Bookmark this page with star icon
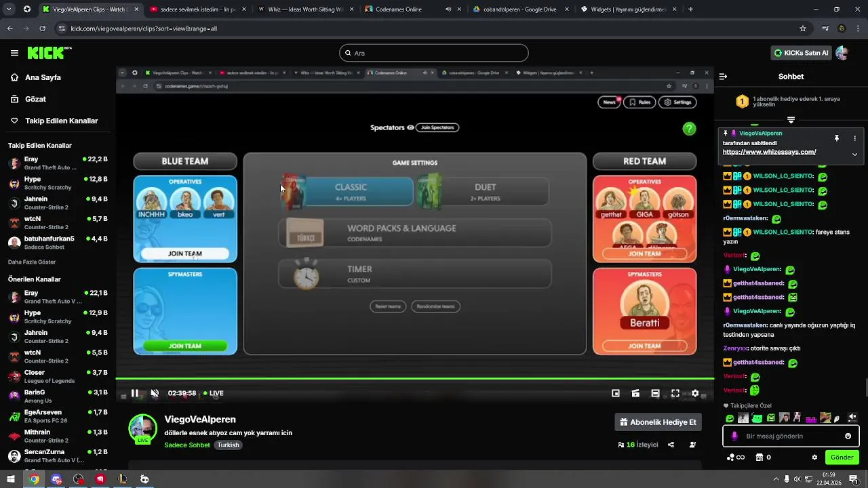The width and height of the screenshot is (868, 488). pyautogui.click(x=803, y=28)
